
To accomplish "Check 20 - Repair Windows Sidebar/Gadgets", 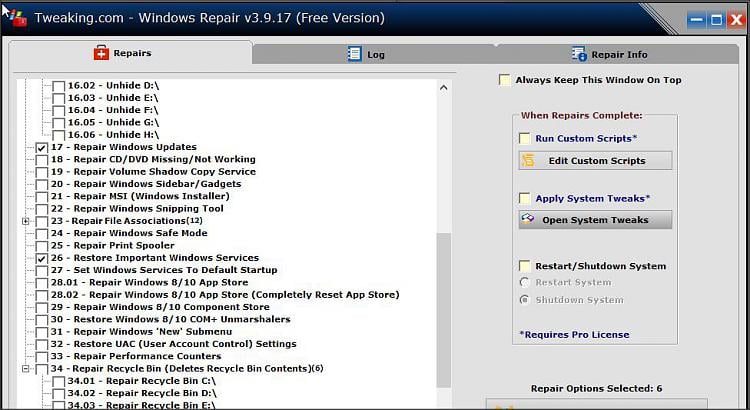I will click(42, 185).
